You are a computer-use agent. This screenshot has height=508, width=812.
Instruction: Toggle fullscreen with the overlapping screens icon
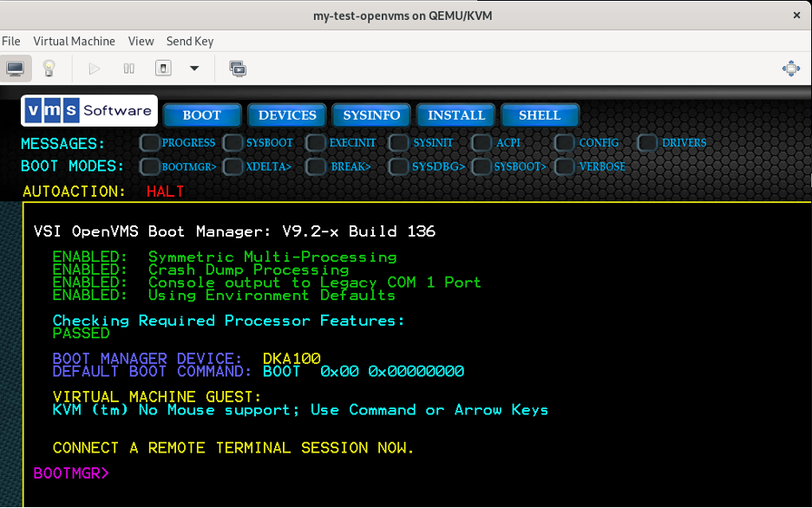point(238,68)
